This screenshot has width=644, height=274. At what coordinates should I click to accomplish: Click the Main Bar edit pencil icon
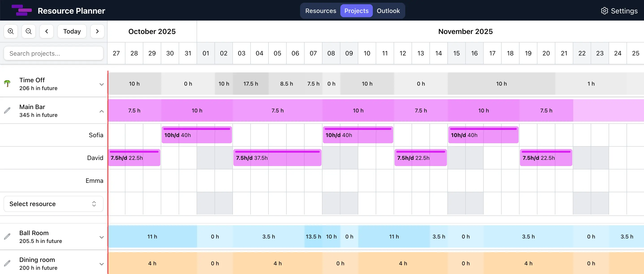pyautogui.click(x=7, y=111)
